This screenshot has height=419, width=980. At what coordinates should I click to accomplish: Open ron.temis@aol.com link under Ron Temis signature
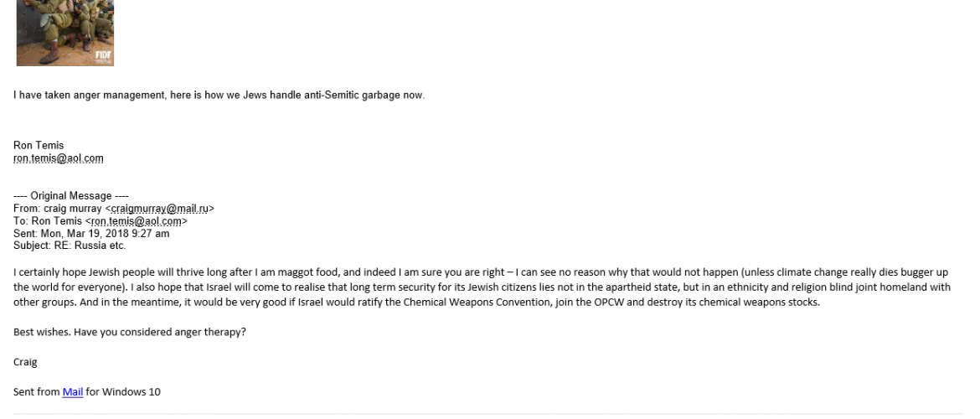click(59, 158)
